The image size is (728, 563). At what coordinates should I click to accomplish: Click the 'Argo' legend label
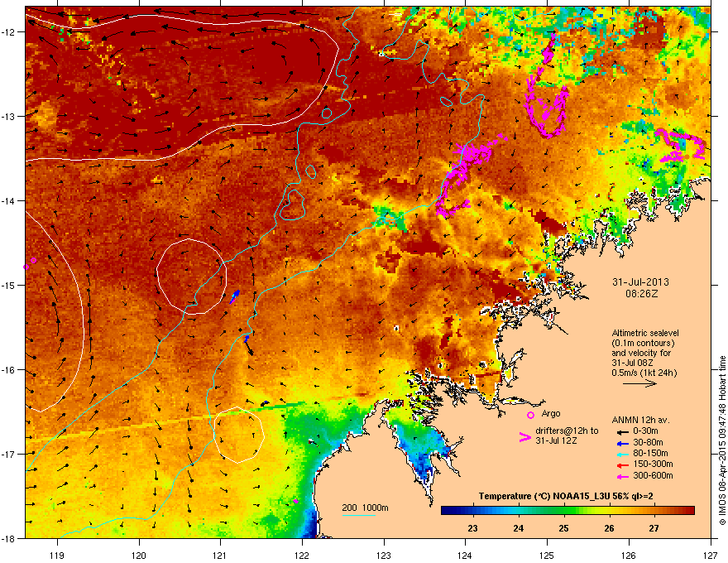coord(551,413)
